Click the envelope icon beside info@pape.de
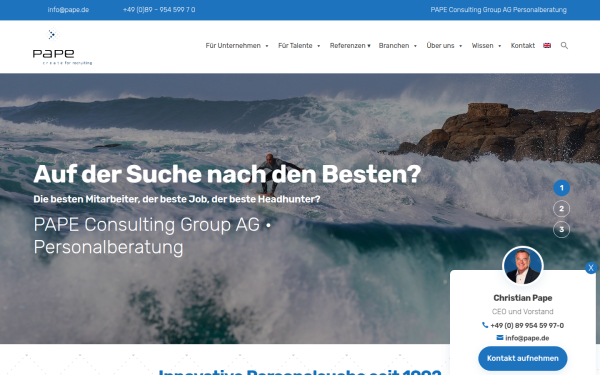The width and height of the screenshot is (600, 375). pyautogui.click(x=500, y=338)
